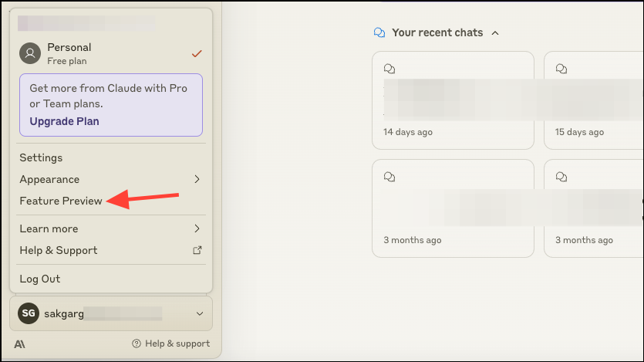Click the 'Free plan' label text

[x=67, y=61]
